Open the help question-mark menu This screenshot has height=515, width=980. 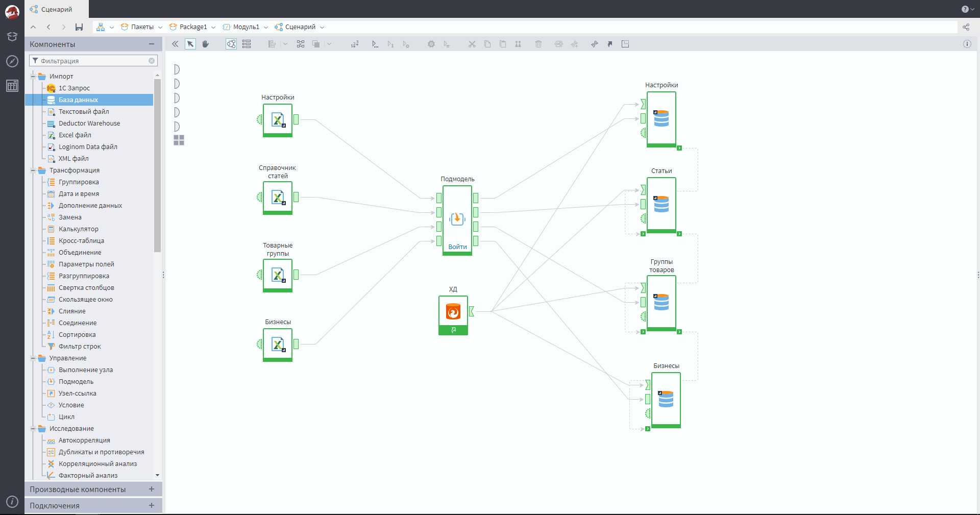tap(967, 9)
